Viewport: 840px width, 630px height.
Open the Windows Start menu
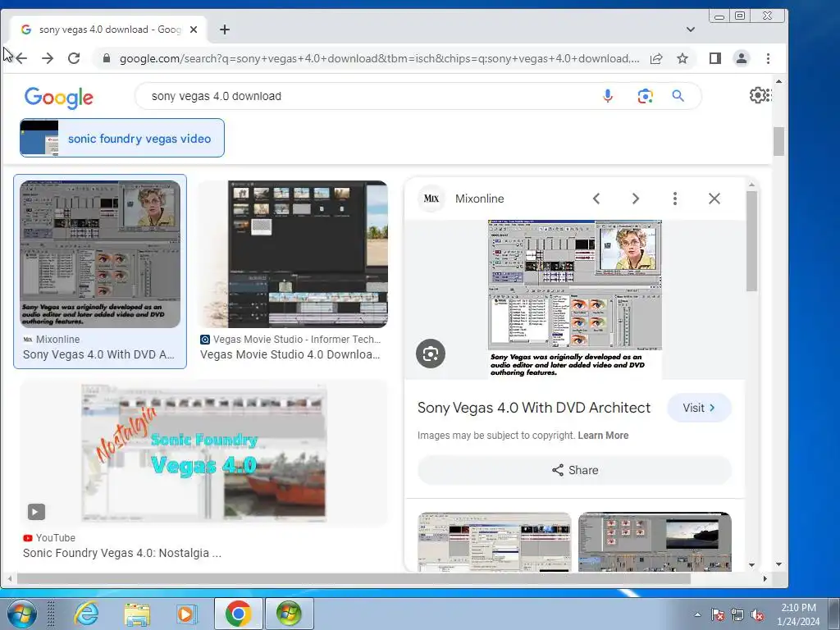[22, 614]
